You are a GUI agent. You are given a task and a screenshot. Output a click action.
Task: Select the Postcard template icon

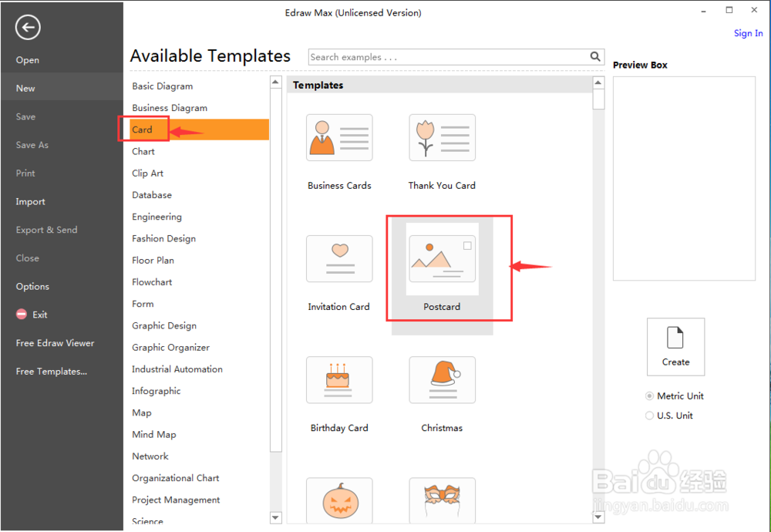442,258
